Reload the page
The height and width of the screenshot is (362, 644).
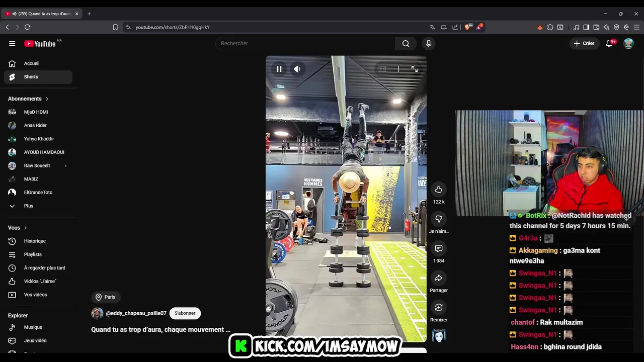(27, 27)
